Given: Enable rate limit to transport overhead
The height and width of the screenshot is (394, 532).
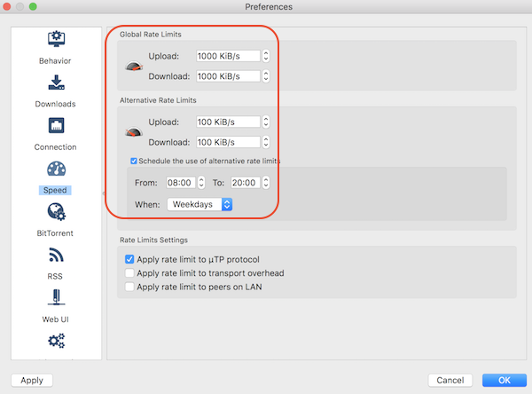Looking at the screenshot, I should click(x=129, y=273).
